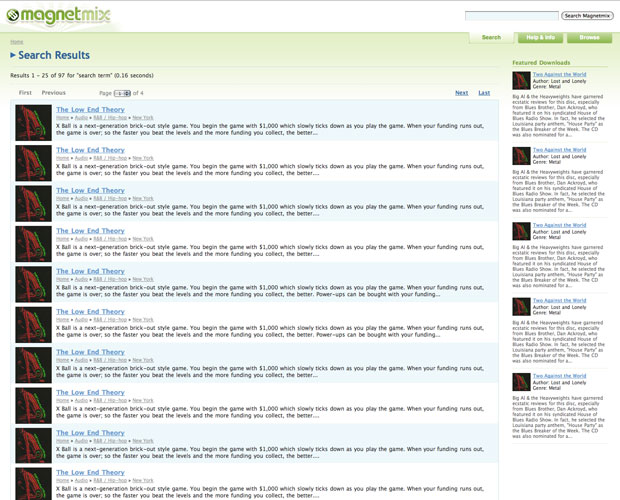This screenshot has width=620, height=500.
Task: Follow the Home breadcrumb above Search Results
Action: pyautogui.click(x=17, y=42)
